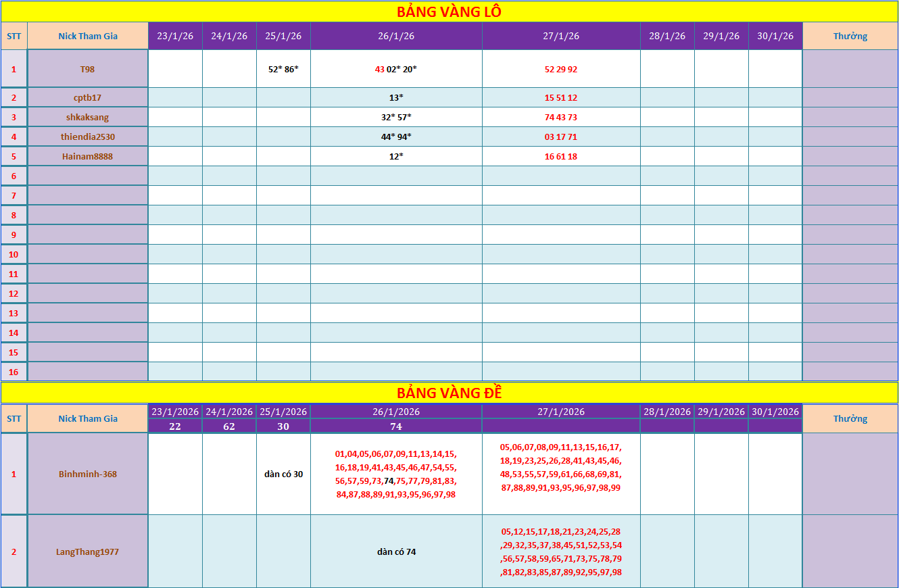Select the "dàn có 30" cell
Viewport: 899px width, 588px height.
[283, 474]
